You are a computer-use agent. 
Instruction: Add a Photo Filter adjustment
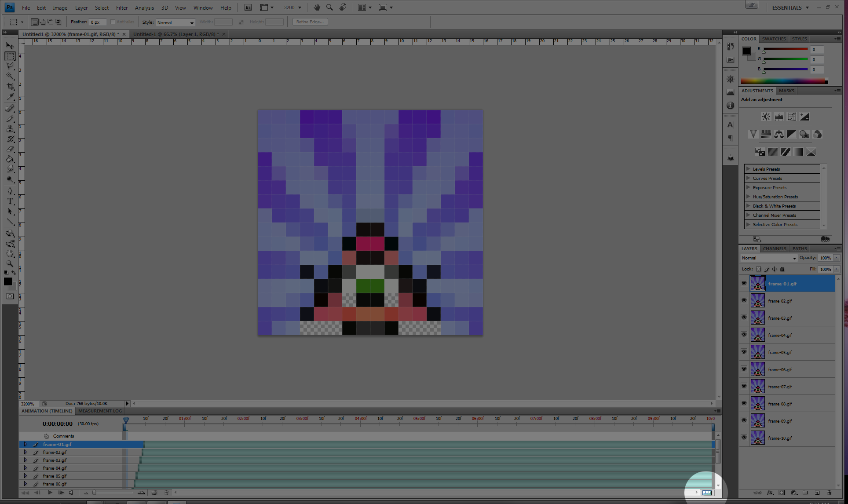click(804, 134)
